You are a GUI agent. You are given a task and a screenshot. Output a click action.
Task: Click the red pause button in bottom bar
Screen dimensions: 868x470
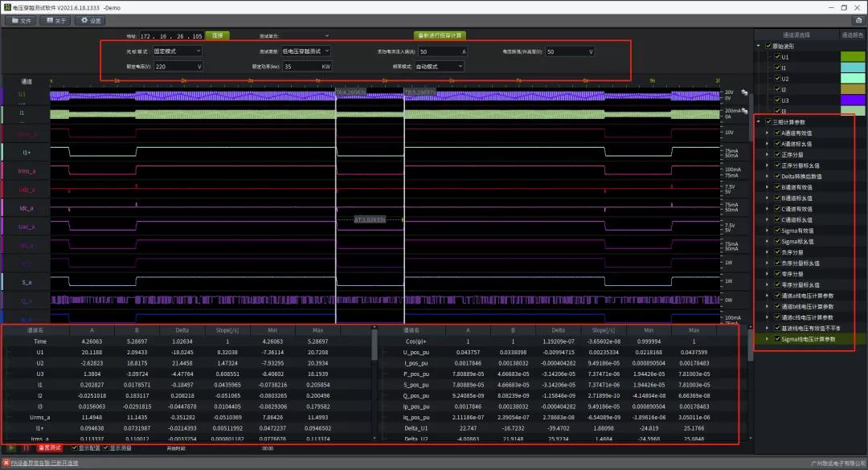[x=26, y=448]
